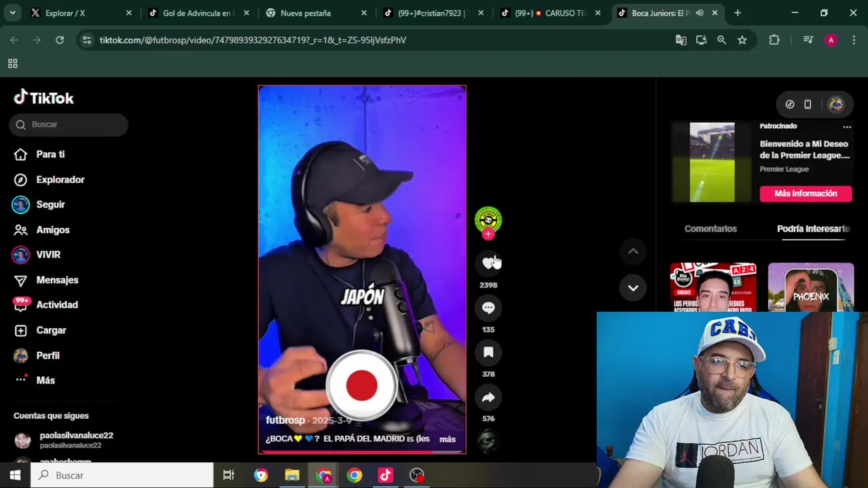Expand caption with más link
This screenshot has height=488, width=868.
pyautogui.click(x=448, y=439)
